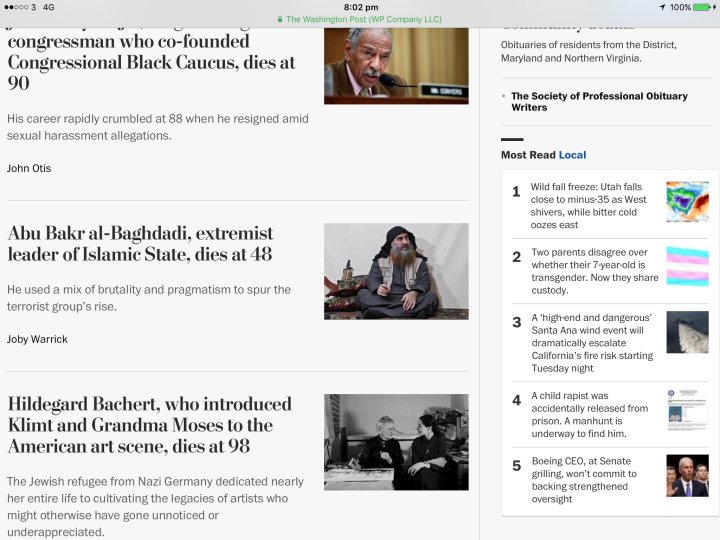Open the al-Baghdadi seated photo

tap(396, 271)
